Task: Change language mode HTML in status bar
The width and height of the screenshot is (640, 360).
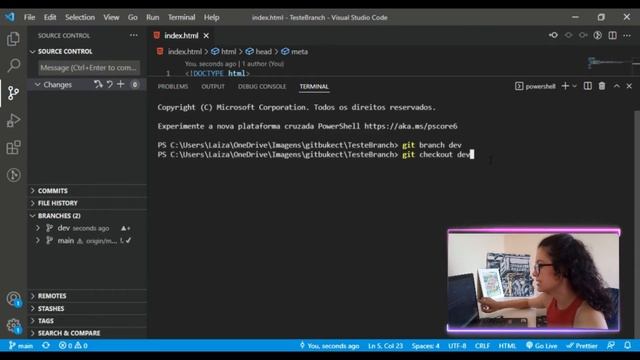Action: [x=507, y=346]
